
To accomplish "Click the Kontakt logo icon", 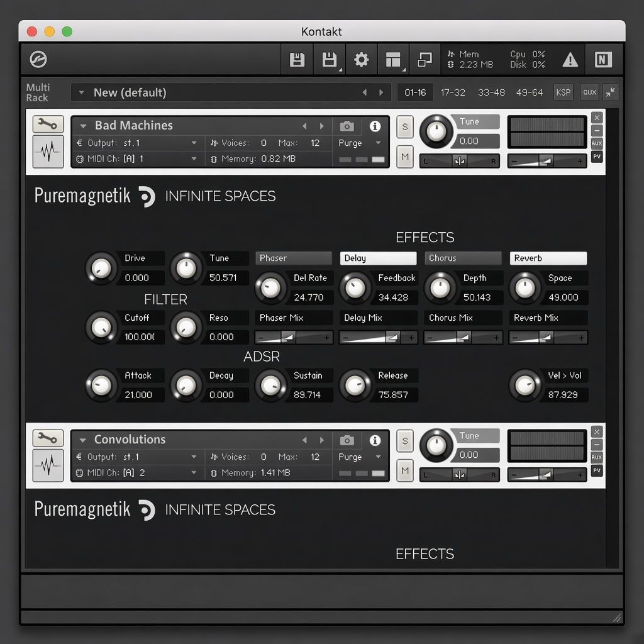I will [38, 60].
